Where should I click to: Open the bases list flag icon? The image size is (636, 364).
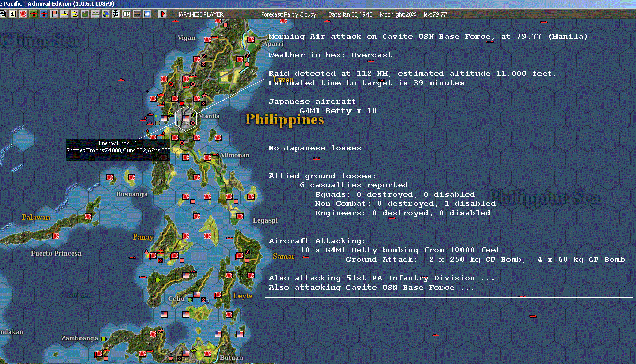(x=54, y=14)
